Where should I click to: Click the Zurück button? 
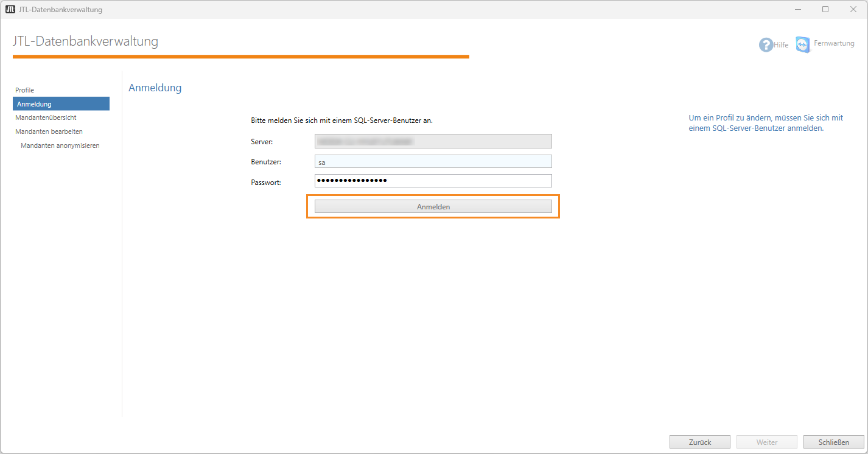point(699,442)
